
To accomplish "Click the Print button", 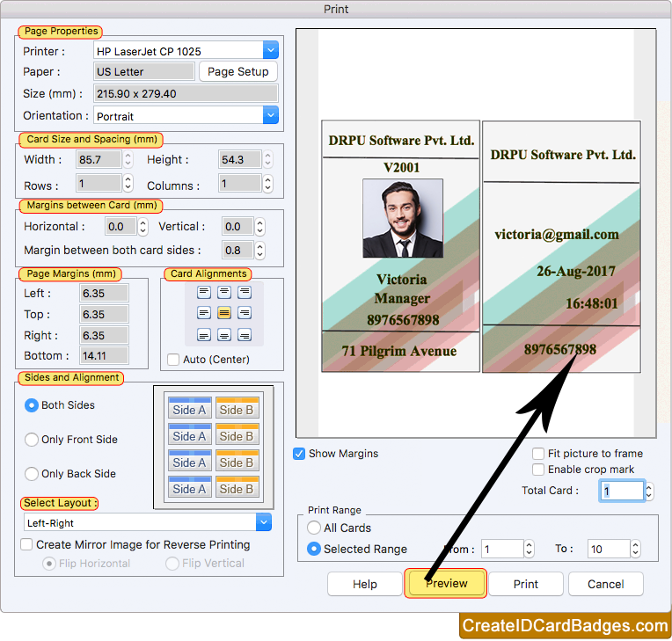I will [x=526, y=584].
